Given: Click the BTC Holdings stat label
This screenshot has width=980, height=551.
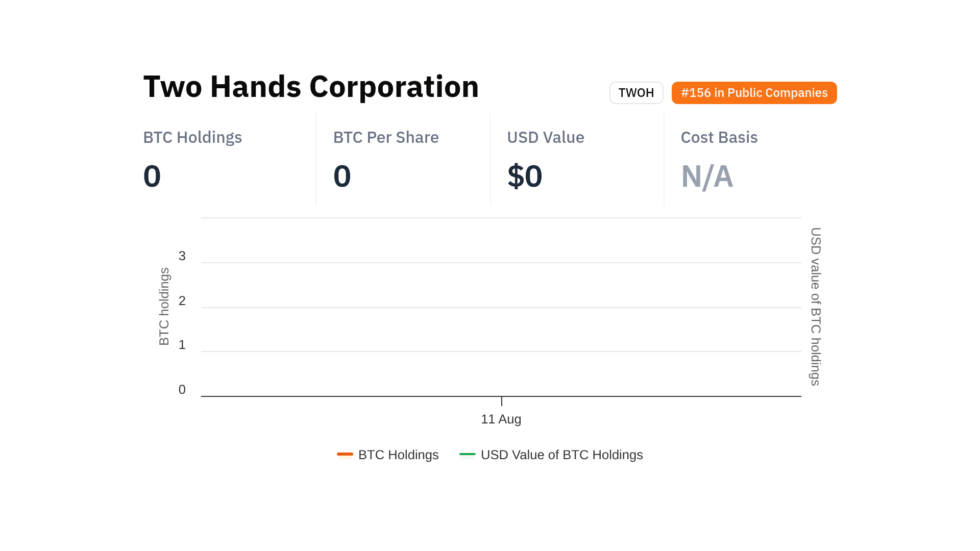Looking at the screenshot, I should (192, 137).
